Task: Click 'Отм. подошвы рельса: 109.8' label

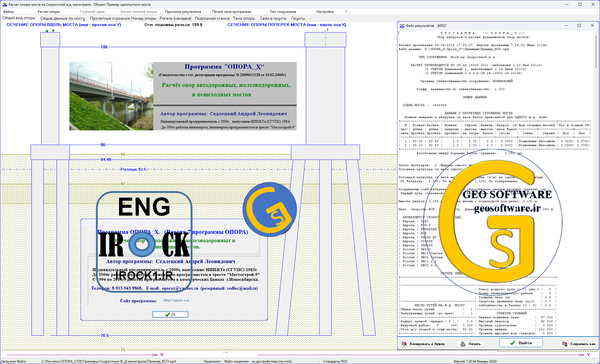Action: click(173, 25)
